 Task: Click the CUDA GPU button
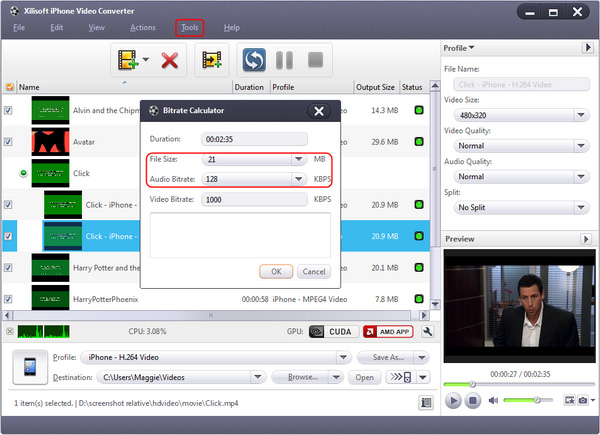[x=333, y=332]
